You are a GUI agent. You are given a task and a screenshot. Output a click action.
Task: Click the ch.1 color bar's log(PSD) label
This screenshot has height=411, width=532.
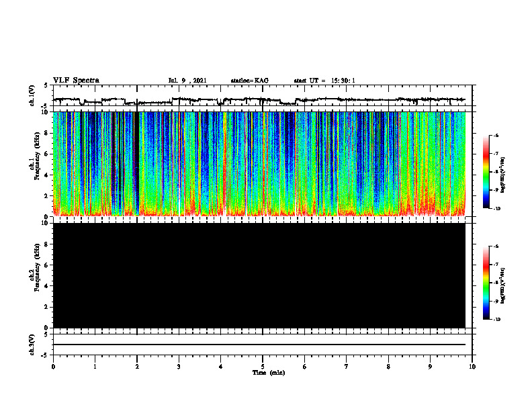(x=503, y=175)
